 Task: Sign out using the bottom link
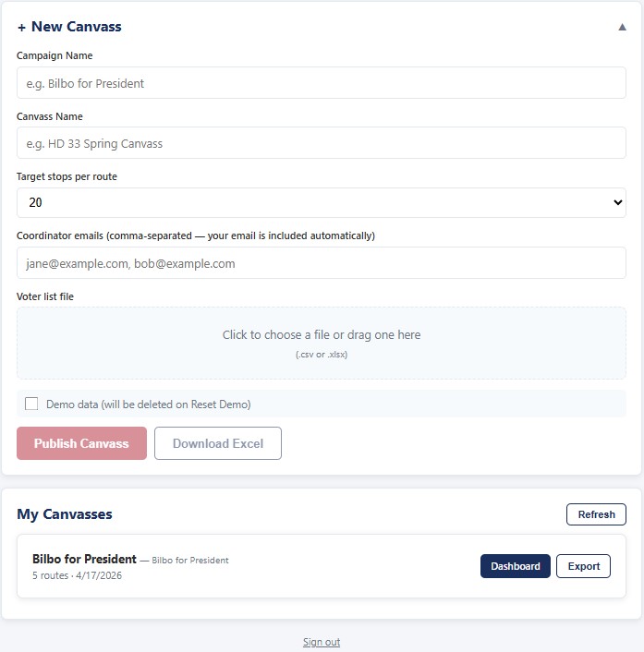pyautogui.click(x=321, y=642)
